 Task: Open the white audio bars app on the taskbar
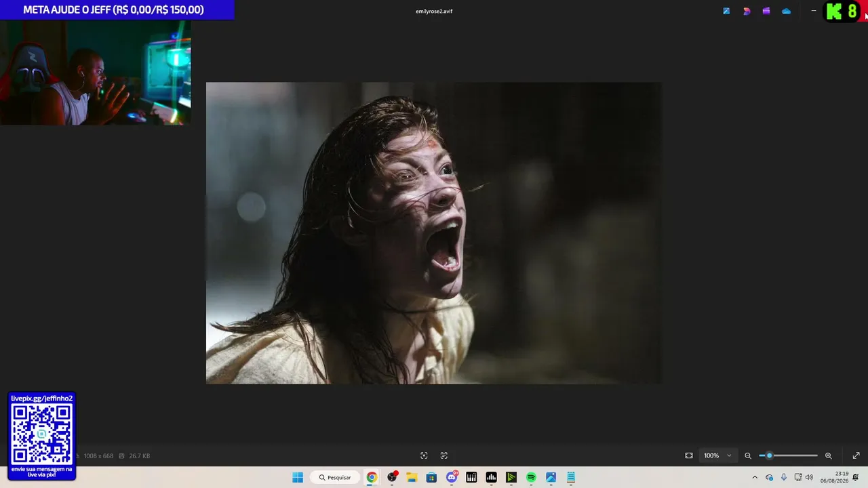click(x=492, y=477)
